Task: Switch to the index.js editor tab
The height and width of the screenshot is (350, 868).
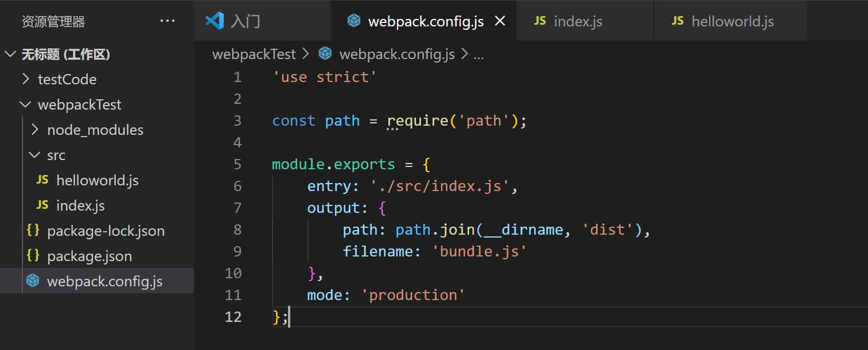Action: point(585,21)
